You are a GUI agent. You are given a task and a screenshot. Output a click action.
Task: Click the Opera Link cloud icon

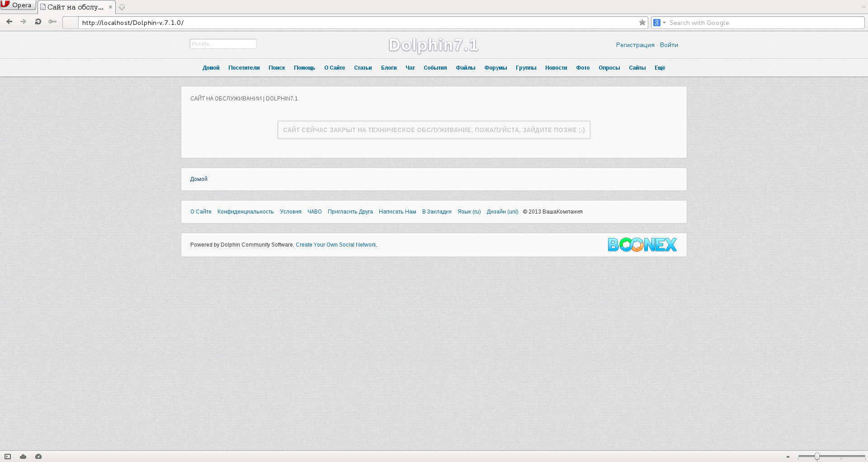(x=23, y=457)
